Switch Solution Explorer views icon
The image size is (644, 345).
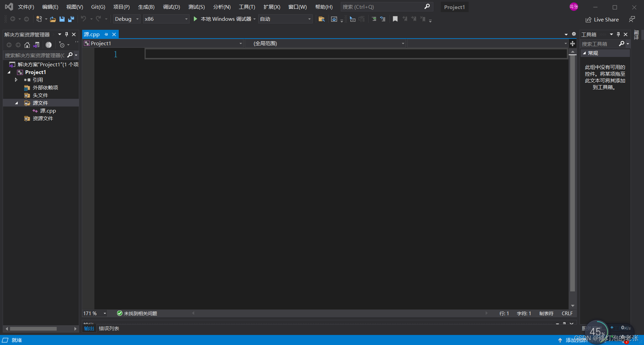click(x=37, y=45)
